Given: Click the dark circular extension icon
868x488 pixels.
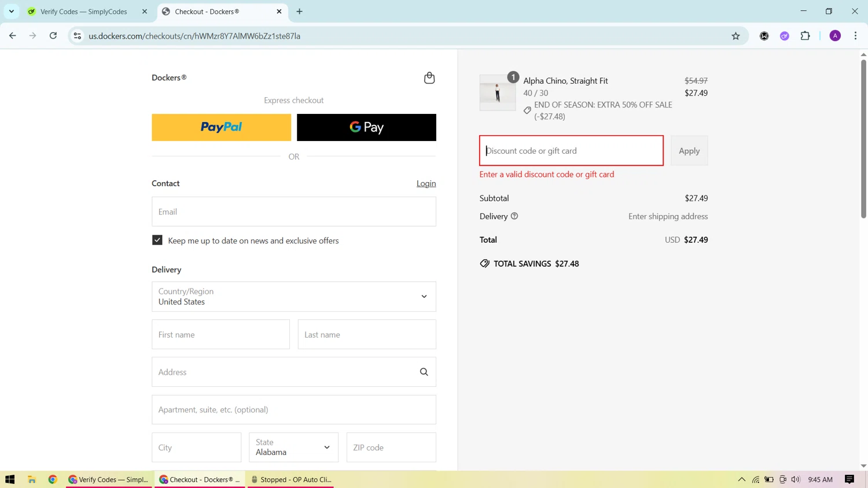Looking at the screenshot, I should click(764, 36).
